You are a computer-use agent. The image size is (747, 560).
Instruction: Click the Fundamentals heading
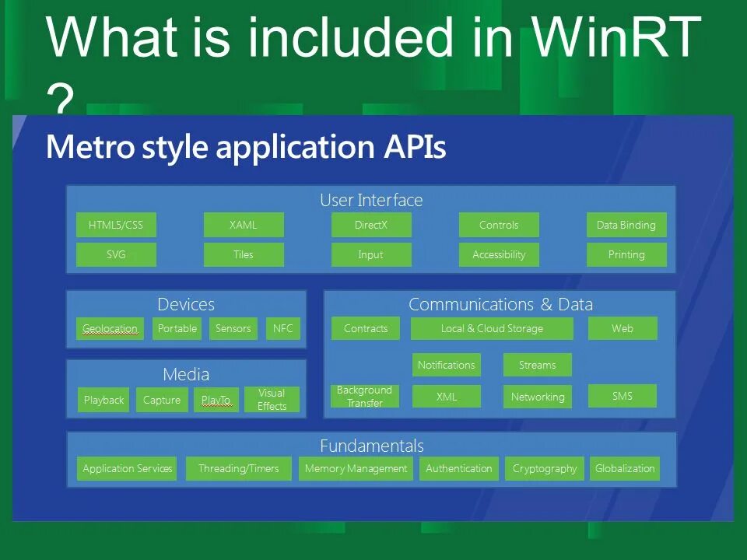click(x=372, y=446)
